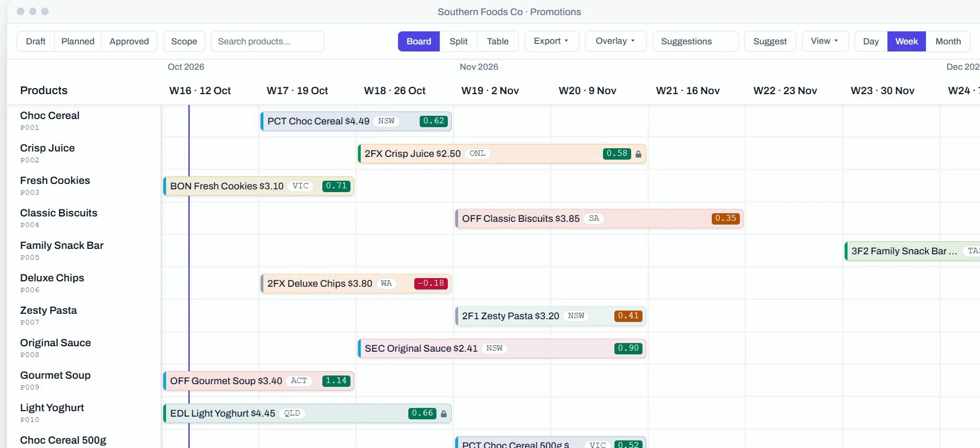Select SEC Original Sauce $2.41 promo bar

(x=502, y=348)
